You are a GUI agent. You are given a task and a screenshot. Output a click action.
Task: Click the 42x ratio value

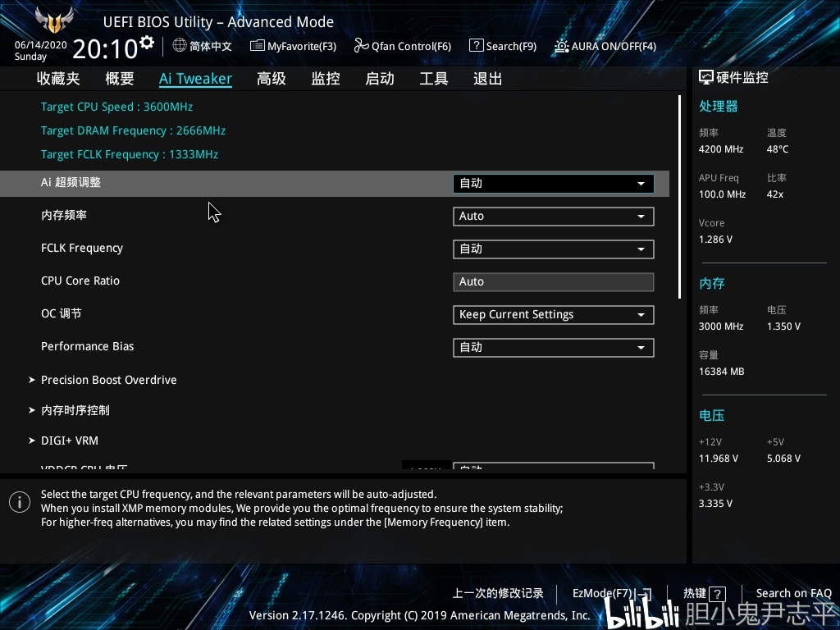tap(774, 194)
